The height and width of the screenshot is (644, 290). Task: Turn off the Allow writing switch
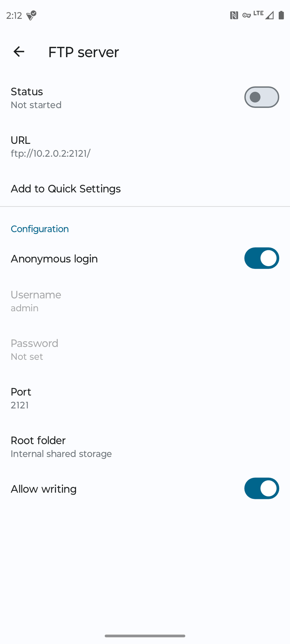click(x=262, y=489)
